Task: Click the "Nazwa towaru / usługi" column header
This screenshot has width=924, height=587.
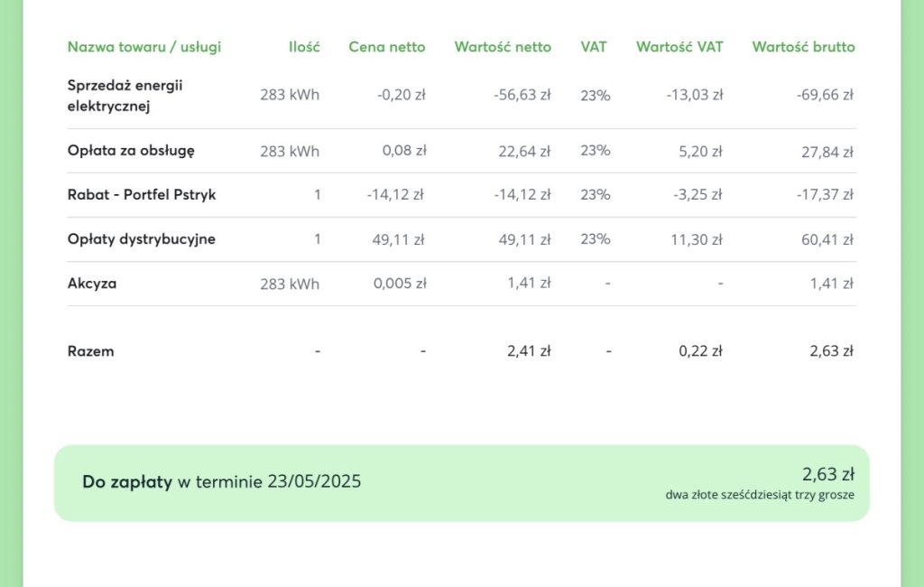Action: click(143, 47)
